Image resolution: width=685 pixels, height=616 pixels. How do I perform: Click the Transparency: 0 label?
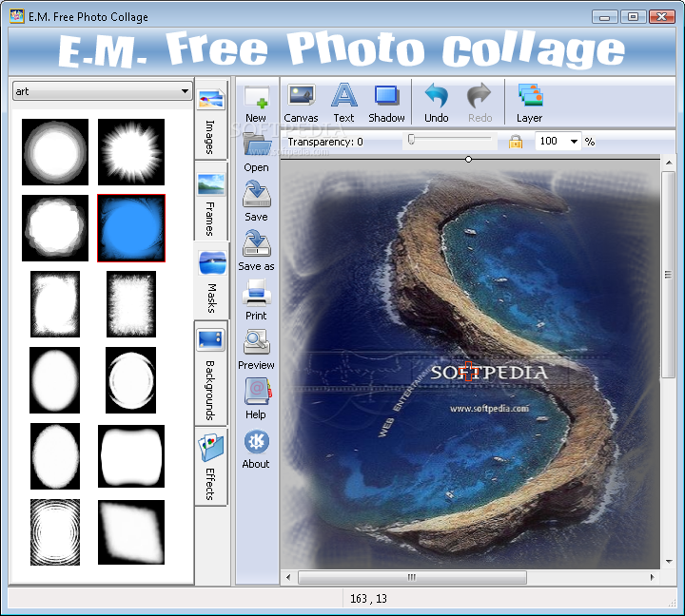coord(325,142)
